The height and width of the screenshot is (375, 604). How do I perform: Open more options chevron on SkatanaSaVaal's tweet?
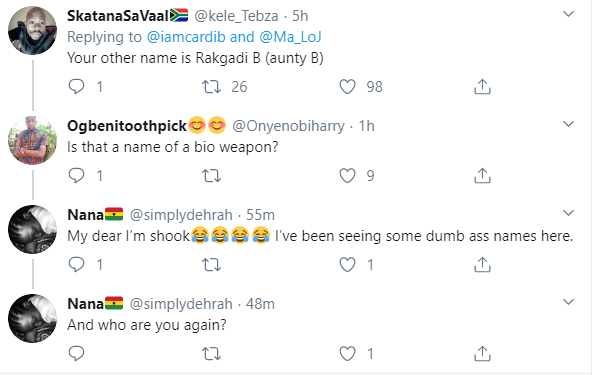569,14
